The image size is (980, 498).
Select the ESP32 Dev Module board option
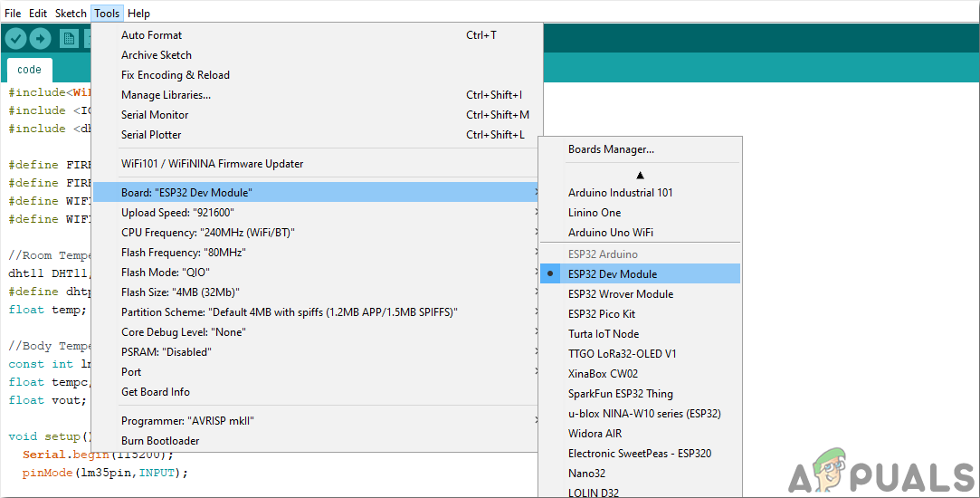pyautogui.click(x=613, y=273)
